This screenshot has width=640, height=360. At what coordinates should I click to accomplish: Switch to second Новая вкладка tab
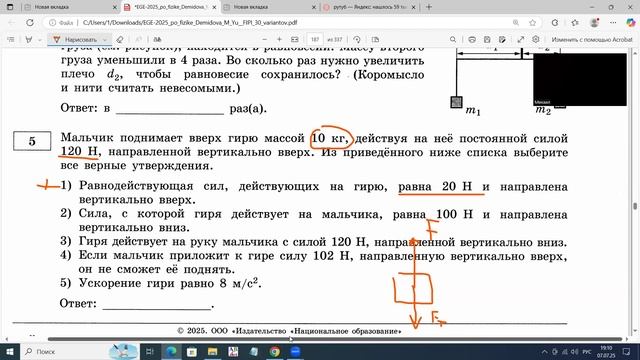pyautogui.click(x=269, y=7)
